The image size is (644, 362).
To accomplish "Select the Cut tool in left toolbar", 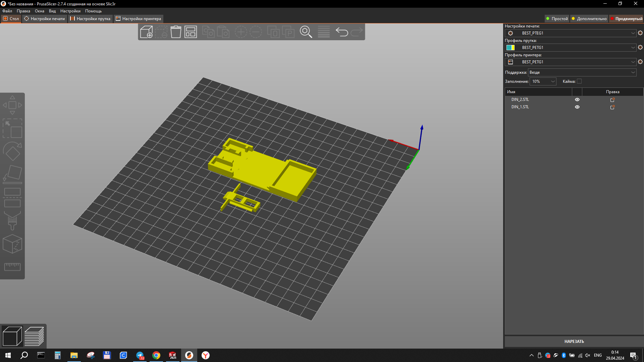I will point(12,198).
